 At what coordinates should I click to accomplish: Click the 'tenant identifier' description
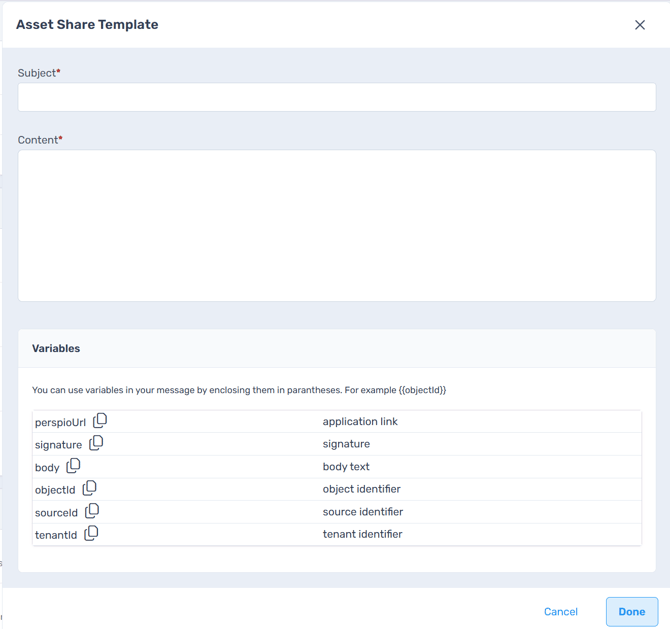point(362,535)
